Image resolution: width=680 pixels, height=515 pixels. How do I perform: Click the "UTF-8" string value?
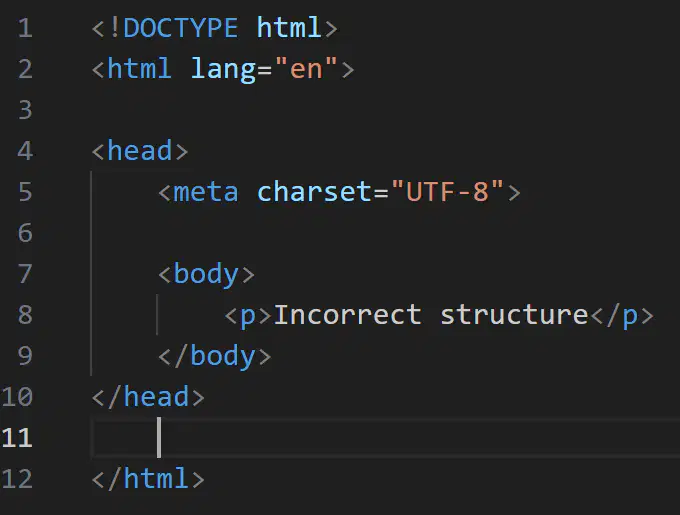447,191
